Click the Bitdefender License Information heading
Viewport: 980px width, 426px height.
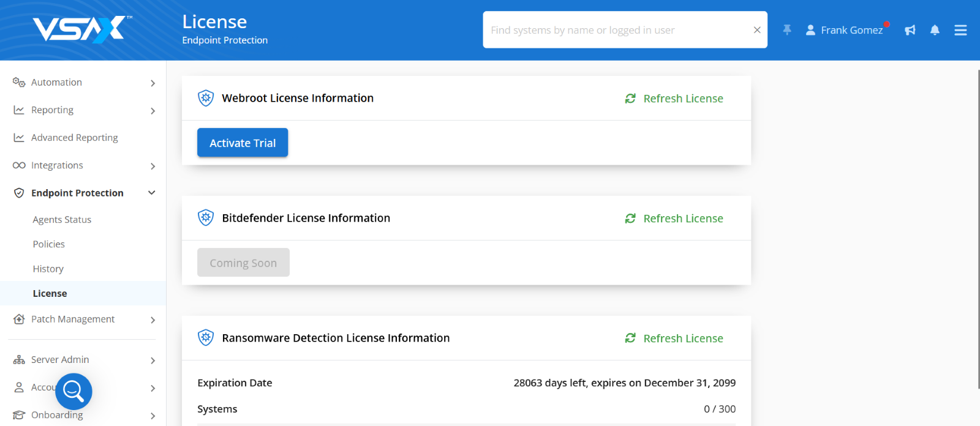pos(306,218)
